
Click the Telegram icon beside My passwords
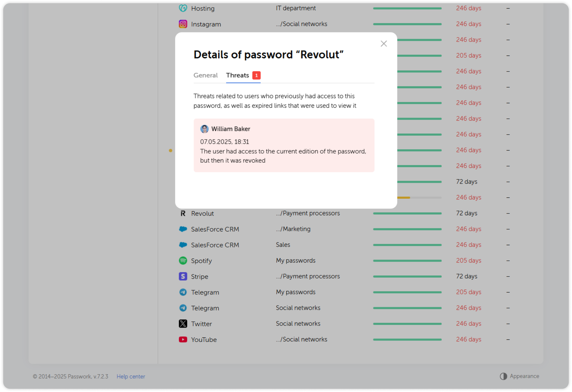tap(183, 292)
